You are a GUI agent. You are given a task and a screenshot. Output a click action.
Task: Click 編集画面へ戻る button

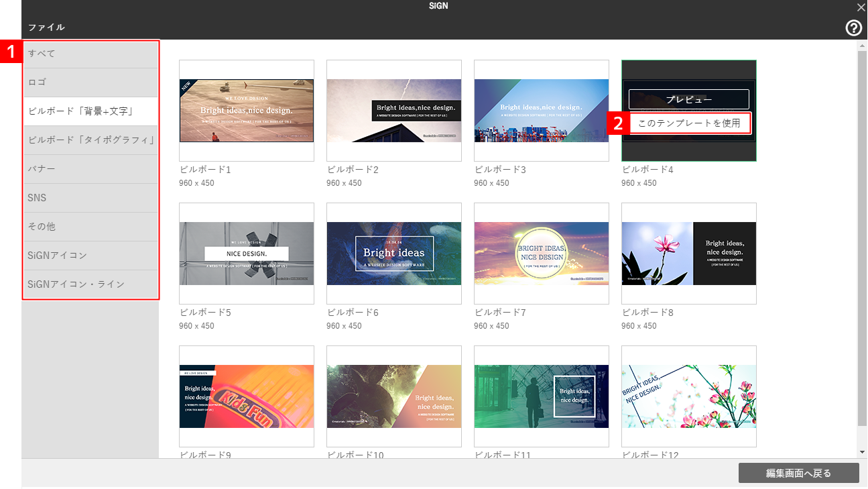click(x=799, y=473)
